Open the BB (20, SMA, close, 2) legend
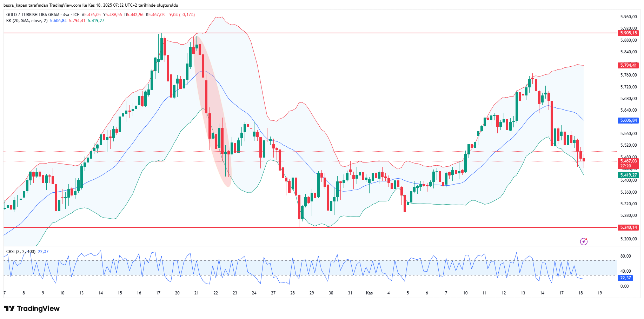The image size is (644, 319). click(27, 21)
